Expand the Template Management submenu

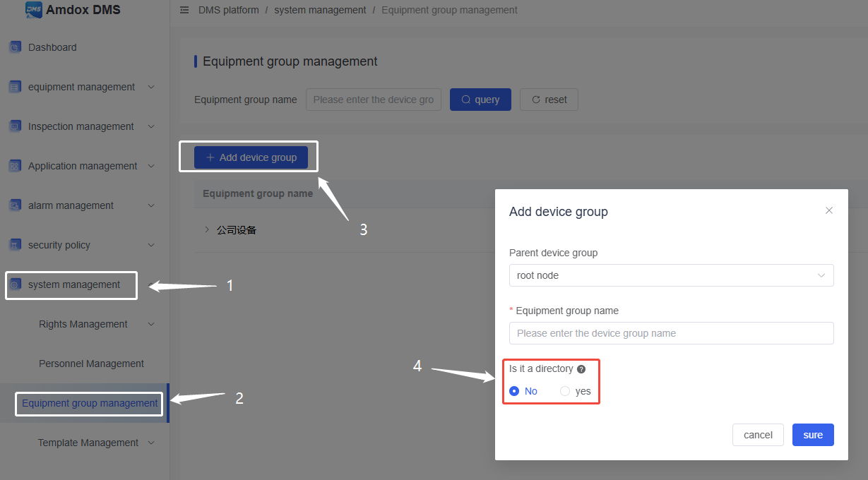tap(150, 443)
